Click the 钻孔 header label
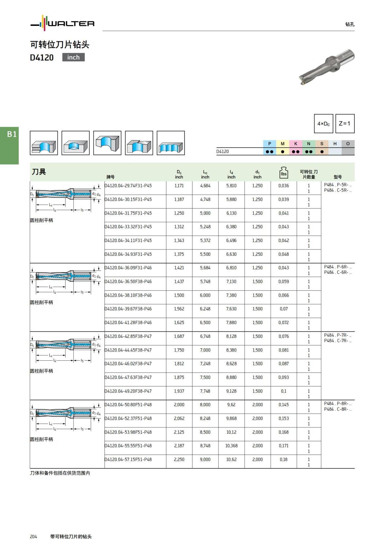 350,24
